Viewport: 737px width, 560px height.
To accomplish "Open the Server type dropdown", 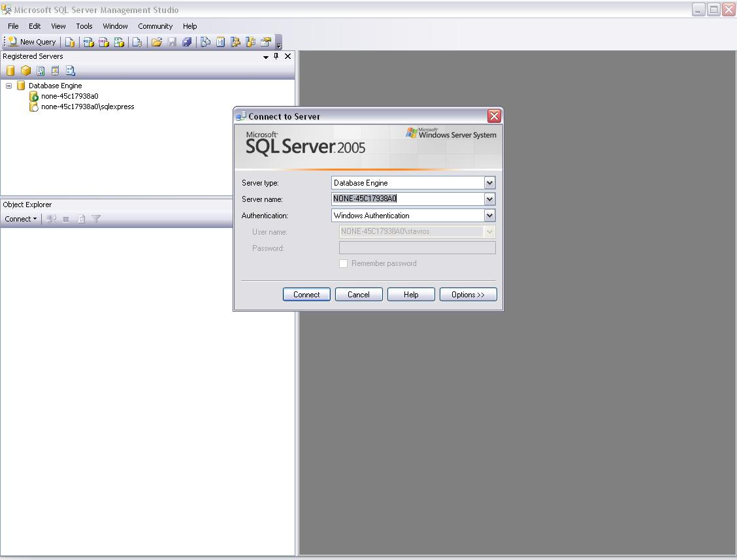I will 489,183.
